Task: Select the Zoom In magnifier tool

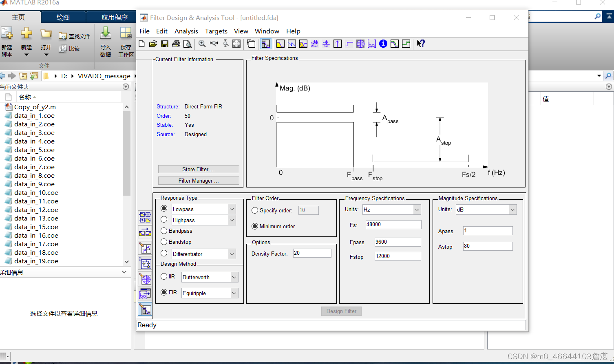Action: coord(202,44)
